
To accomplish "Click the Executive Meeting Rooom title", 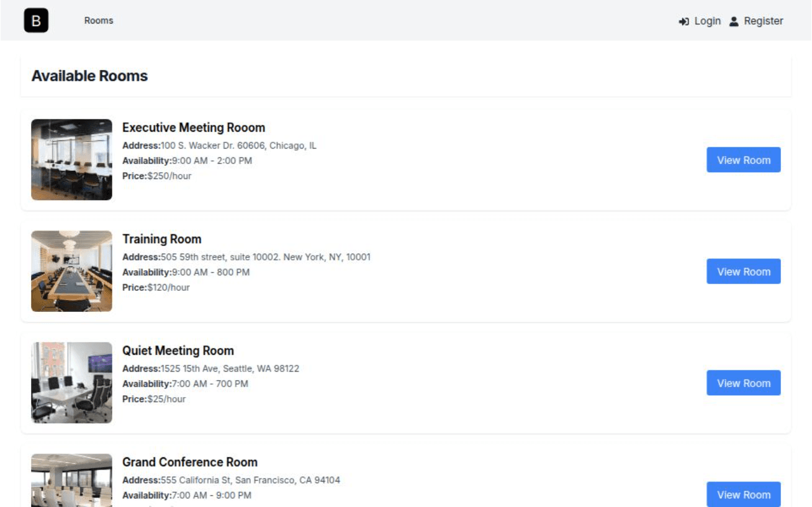I will tap(194, 127).
